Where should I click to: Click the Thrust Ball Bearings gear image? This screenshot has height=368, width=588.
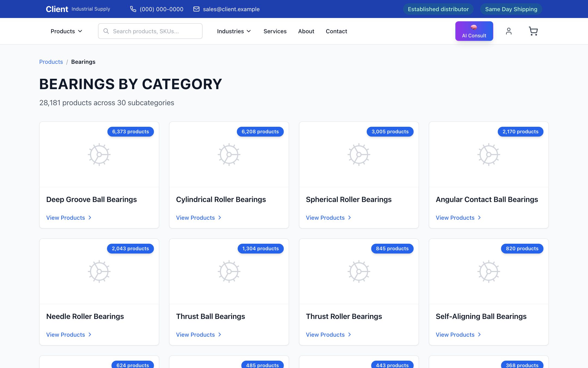click(x=229, y=271)
